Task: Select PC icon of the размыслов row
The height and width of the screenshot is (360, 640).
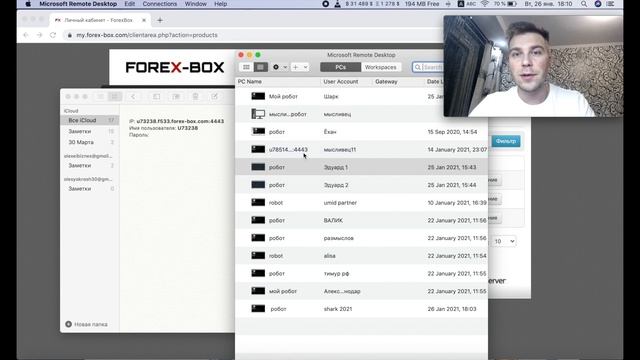Action: 258,238
